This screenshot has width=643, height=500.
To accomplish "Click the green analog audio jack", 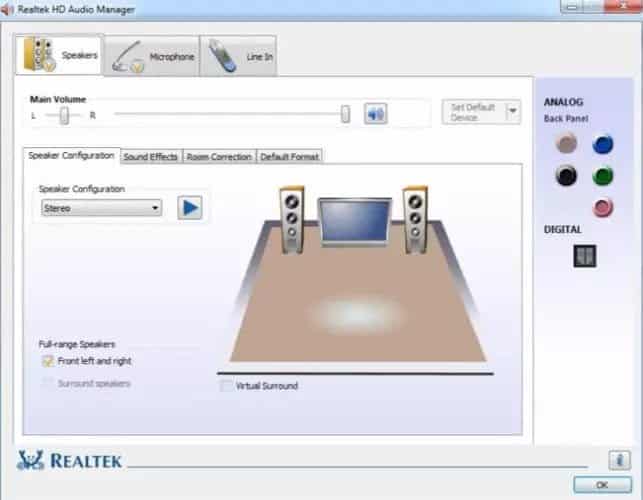I will click(602, 176).
